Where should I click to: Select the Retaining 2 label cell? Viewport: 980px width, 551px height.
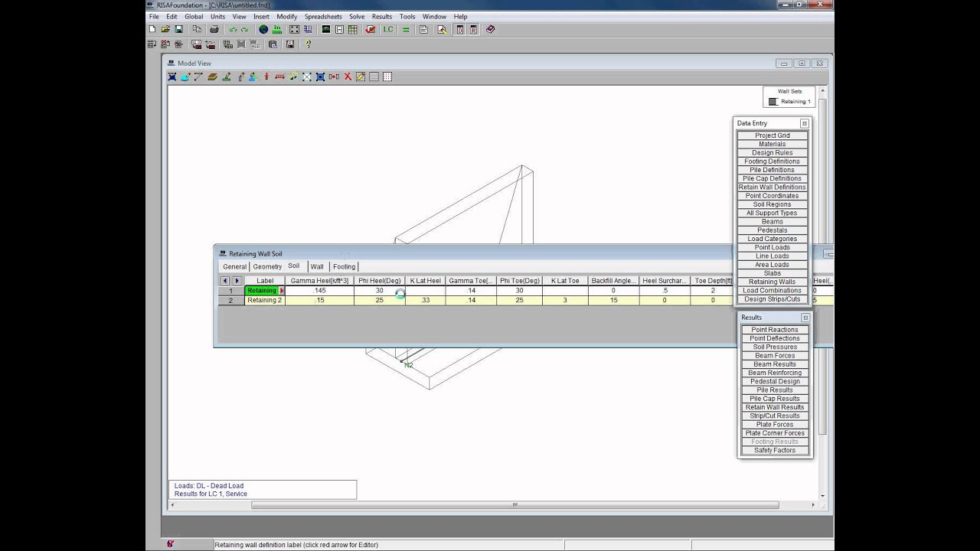[x=265, y=300]
